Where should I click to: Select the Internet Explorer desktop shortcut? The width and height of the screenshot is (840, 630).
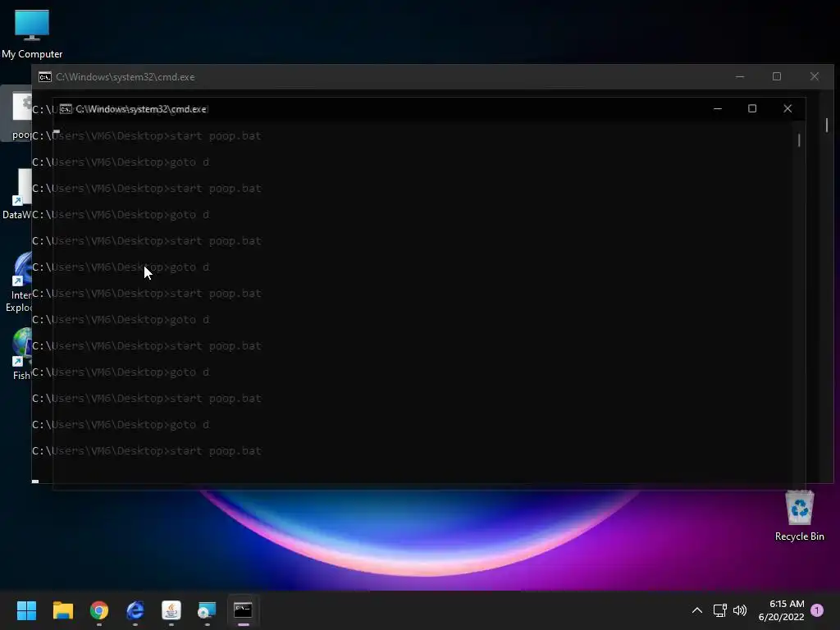point(20,283)
